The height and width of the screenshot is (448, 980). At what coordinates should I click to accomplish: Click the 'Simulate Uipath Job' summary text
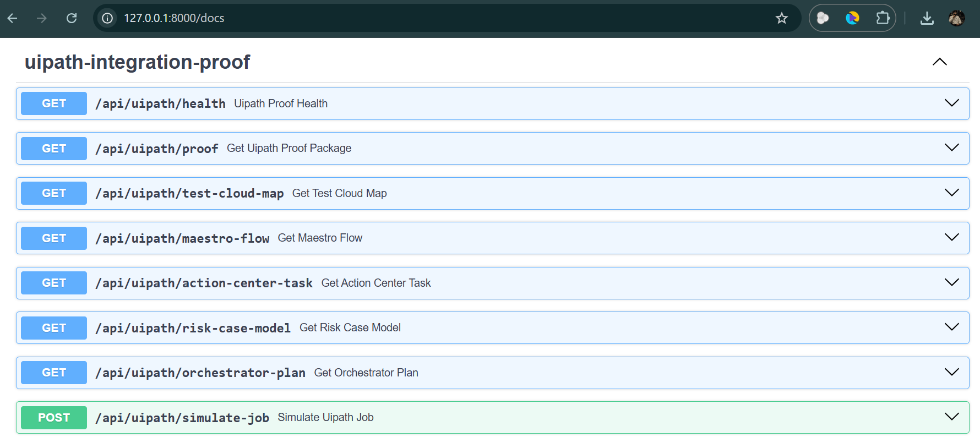(325, 417)
